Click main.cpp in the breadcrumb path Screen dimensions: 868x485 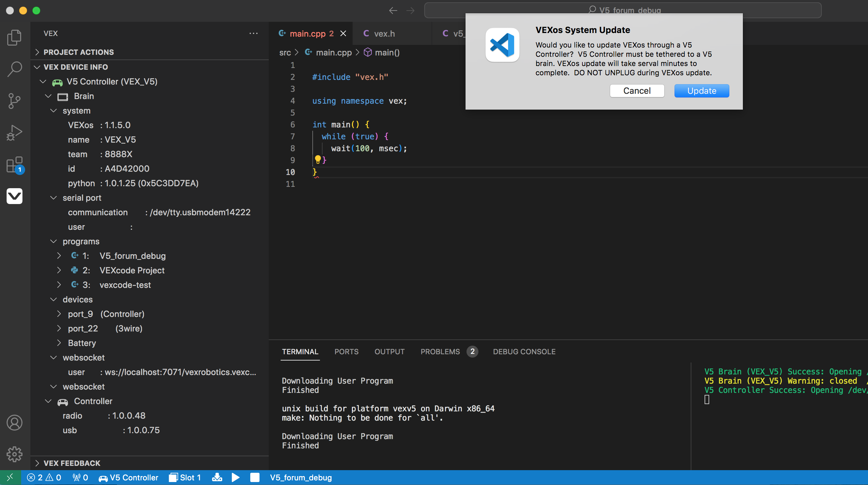[x=333, y=52]
